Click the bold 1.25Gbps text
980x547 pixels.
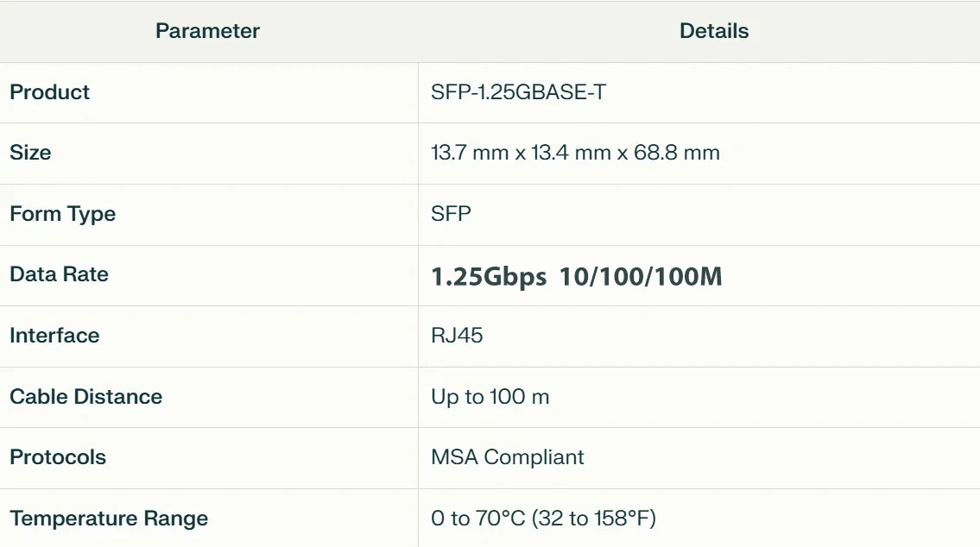(x=489, y=276)
